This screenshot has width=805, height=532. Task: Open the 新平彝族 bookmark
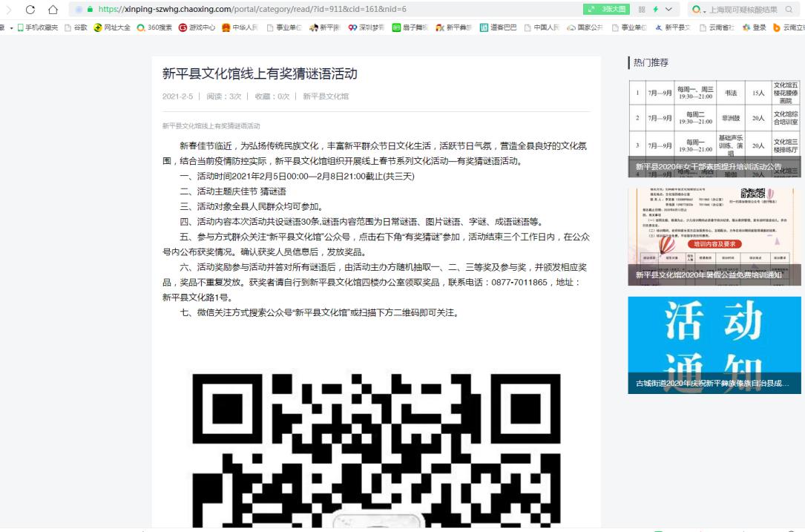(453, 27)
